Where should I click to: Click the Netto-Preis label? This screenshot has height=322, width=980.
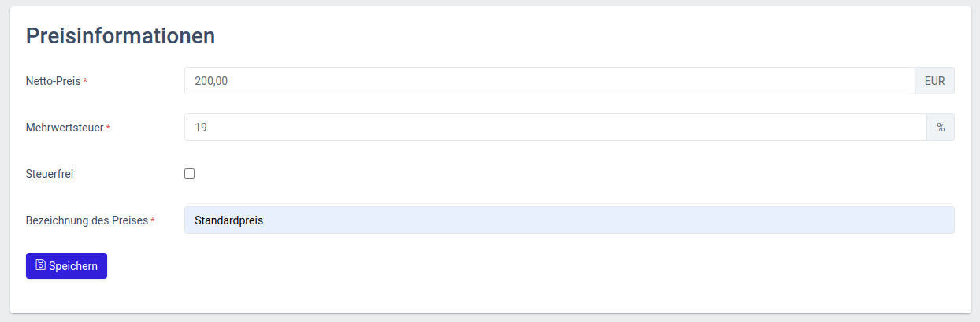coord(54,80)
